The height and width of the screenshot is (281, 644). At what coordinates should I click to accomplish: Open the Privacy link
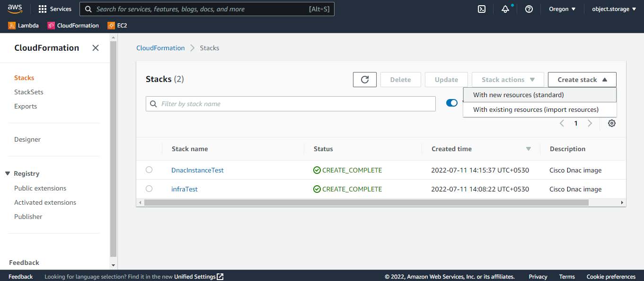(x=538, y=277)
